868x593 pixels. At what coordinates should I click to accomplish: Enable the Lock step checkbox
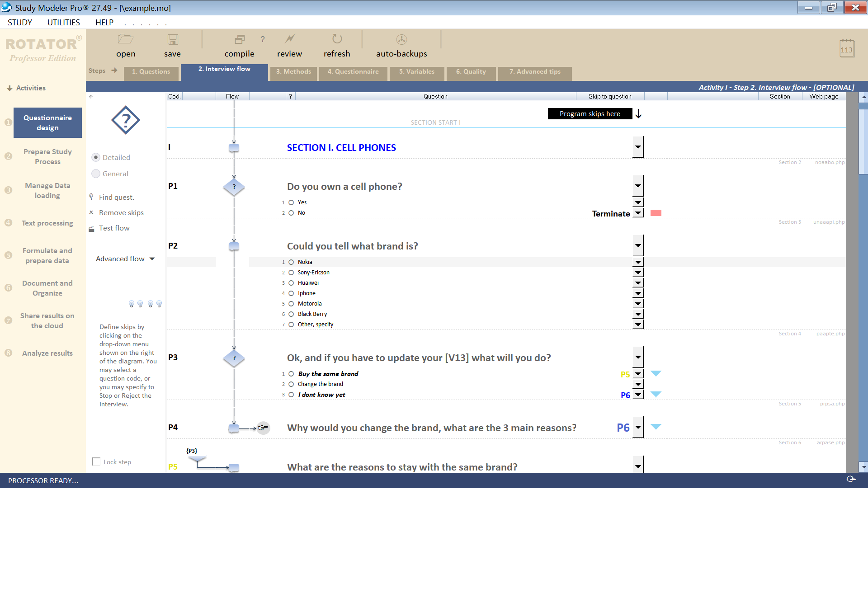[96, 461]
